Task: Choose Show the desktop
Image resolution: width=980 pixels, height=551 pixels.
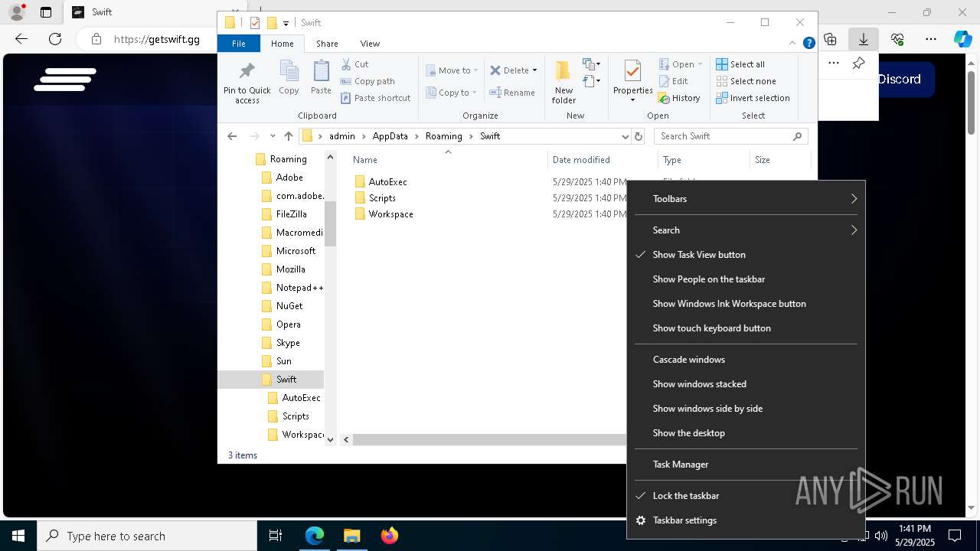Action: point(746,433)
